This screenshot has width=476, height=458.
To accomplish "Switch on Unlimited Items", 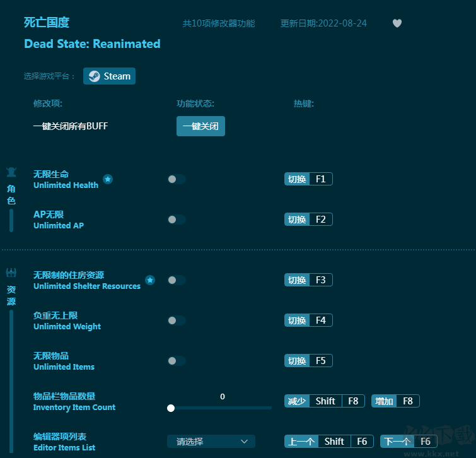I will click(177, 361).
